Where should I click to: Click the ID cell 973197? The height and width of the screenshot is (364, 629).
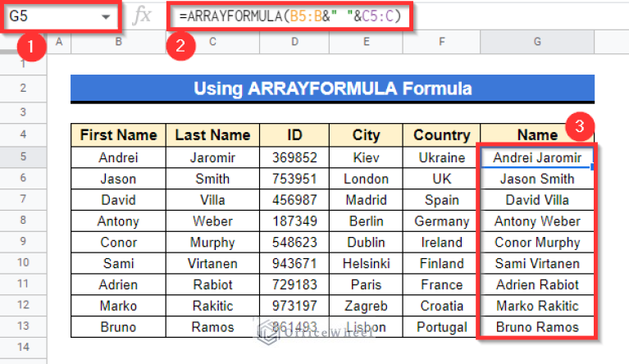click(x=294, y=307)
